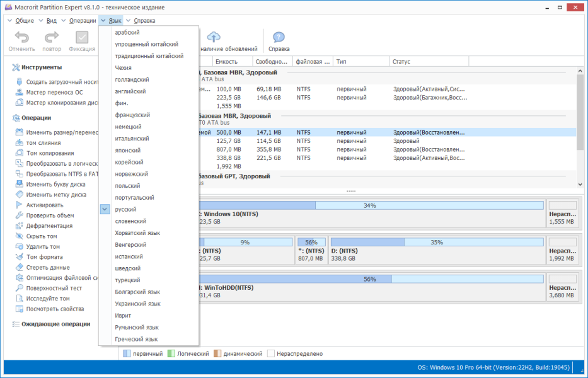Viewport: 588px width, 378px height.
Task: Click the Том копирования icon
Action: tap(19, 153)
